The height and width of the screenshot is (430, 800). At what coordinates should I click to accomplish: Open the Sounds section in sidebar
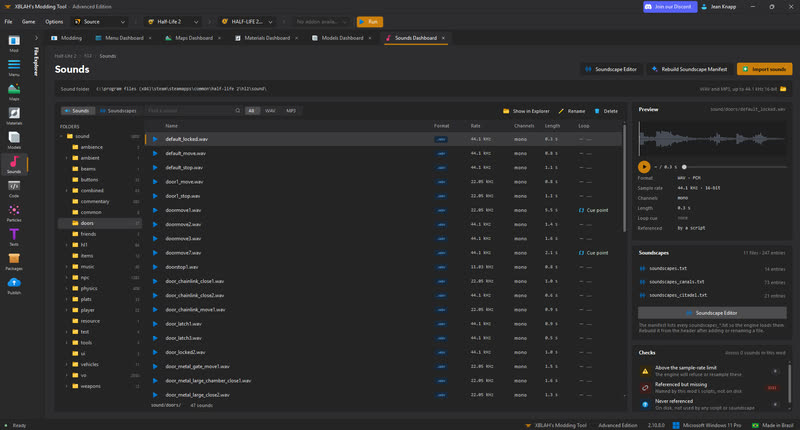(14, 165)
